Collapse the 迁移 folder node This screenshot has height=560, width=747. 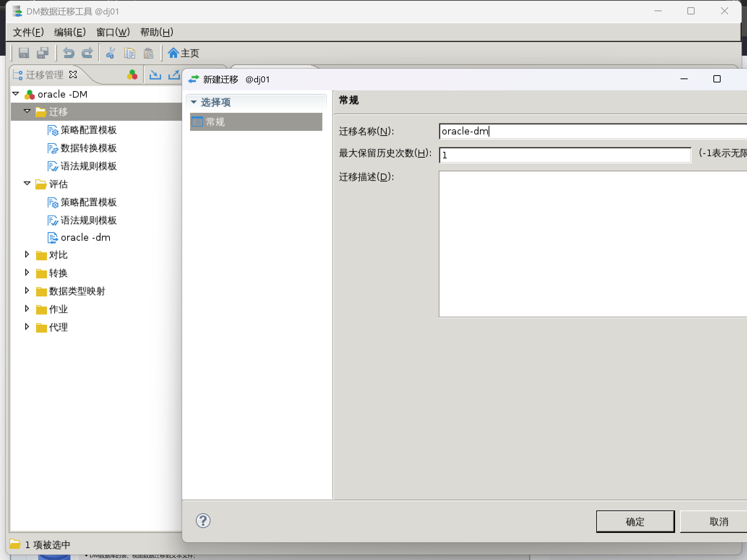[x=27, y=111]
